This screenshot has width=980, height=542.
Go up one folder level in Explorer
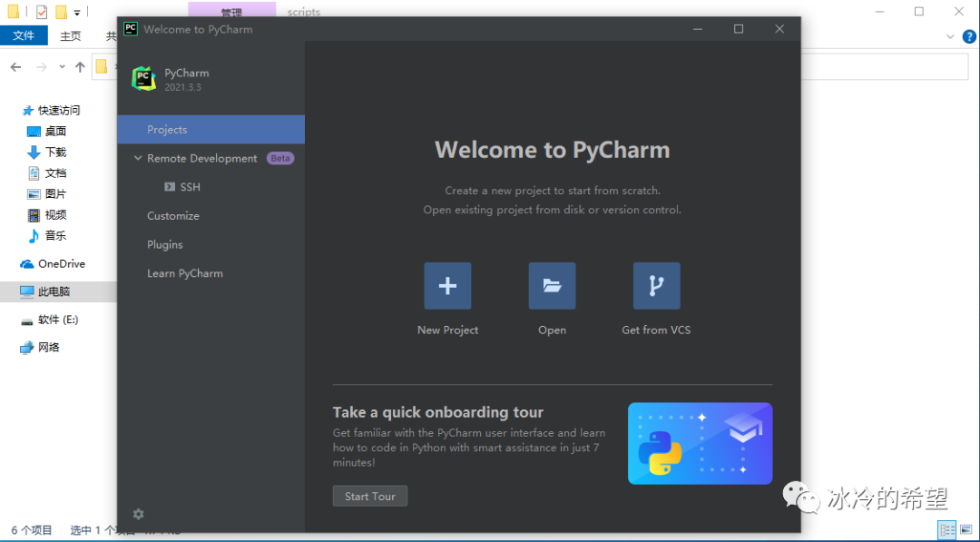79,67
